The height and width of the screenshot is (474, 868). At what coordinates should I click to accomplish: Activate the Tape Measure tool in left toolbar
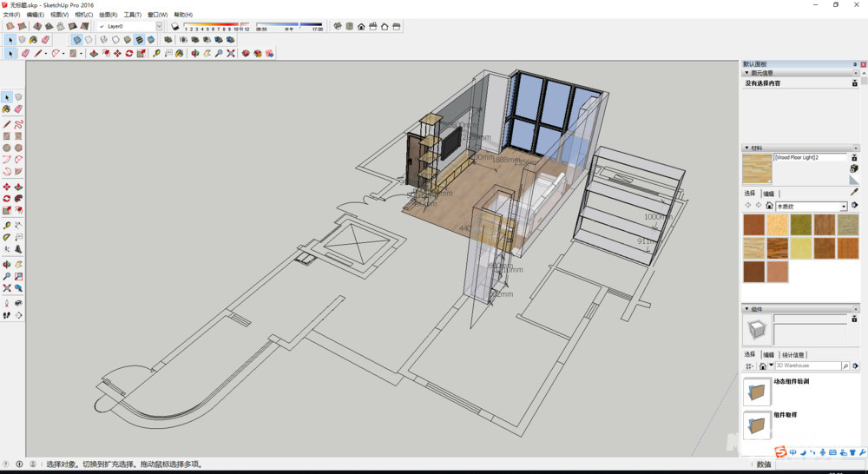click(x=7, y=226)
